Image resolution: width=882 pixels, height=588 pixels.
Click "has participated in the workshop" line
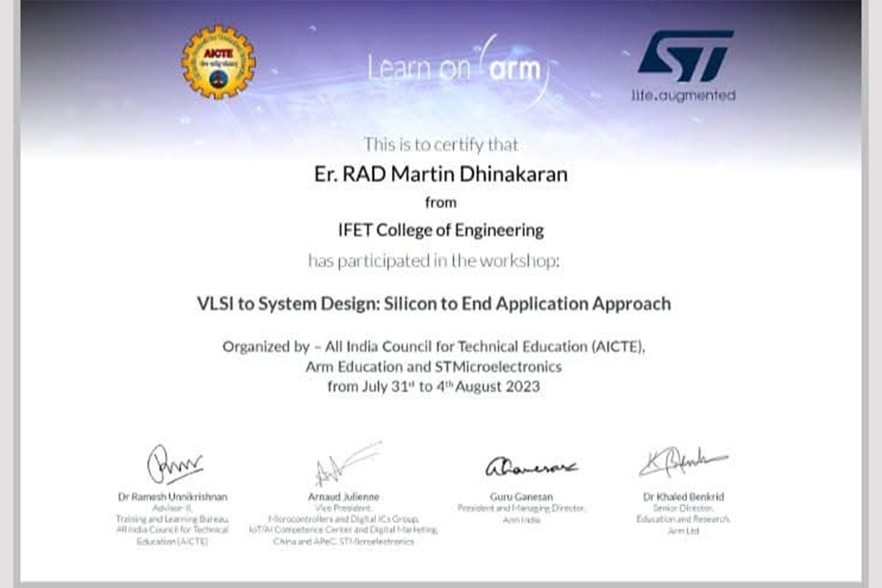pyautogui.click(x=434, y=260)
